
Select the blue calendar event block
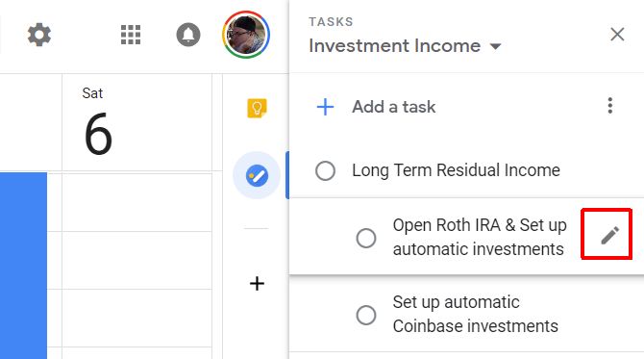pos(23,266)
